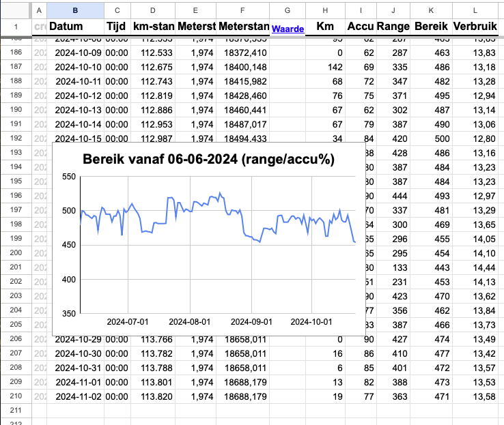504x425 pixels.
Task: Select date cell 2024-10-09
Action: pos(75,53)
